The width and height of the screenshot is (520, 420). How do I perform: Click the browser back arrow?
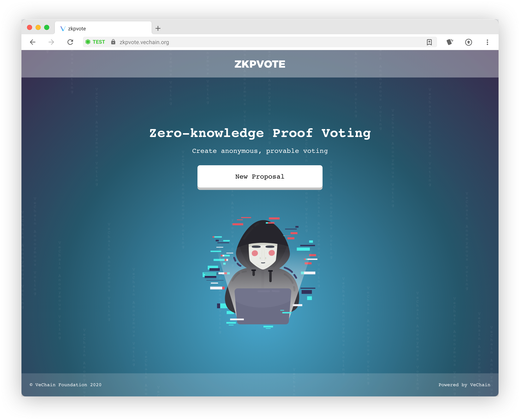click(33, 42)
